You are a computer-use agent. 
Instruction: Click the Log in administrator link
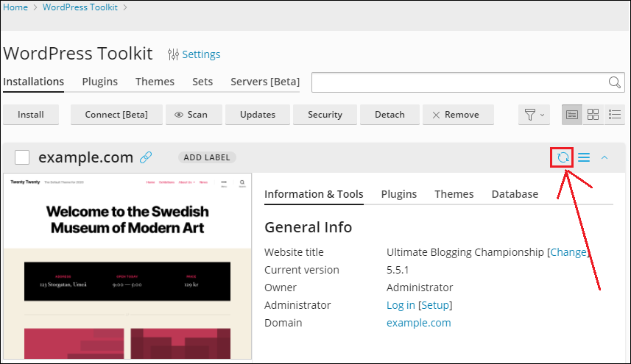[401, 305]
